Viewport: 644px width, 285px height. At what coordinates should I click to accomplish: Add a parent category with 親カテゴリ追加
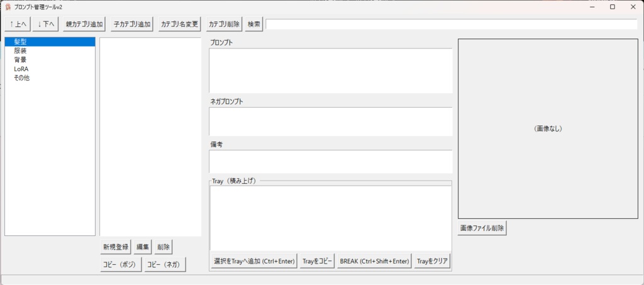point(85,25)
